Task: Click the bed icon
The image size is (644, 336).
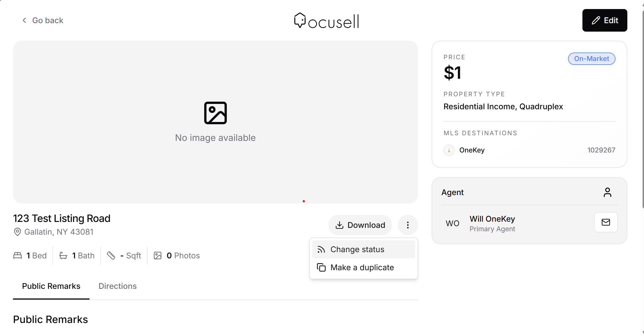Action: [18, 256]
